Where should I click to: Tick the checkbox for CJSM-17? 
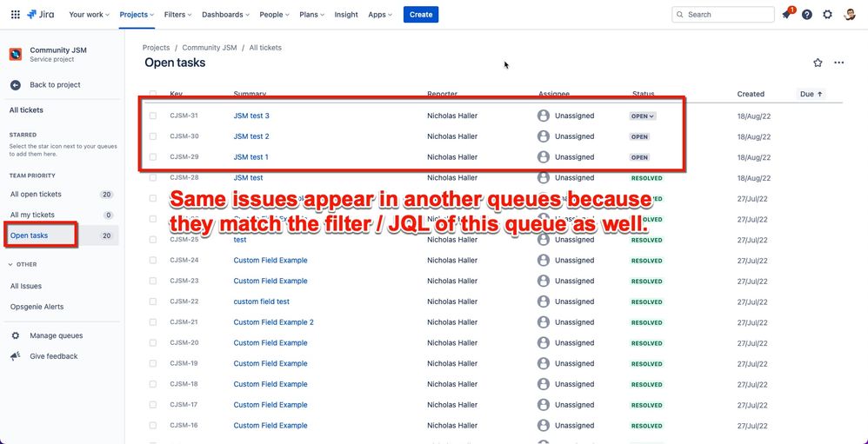[153, 405]
